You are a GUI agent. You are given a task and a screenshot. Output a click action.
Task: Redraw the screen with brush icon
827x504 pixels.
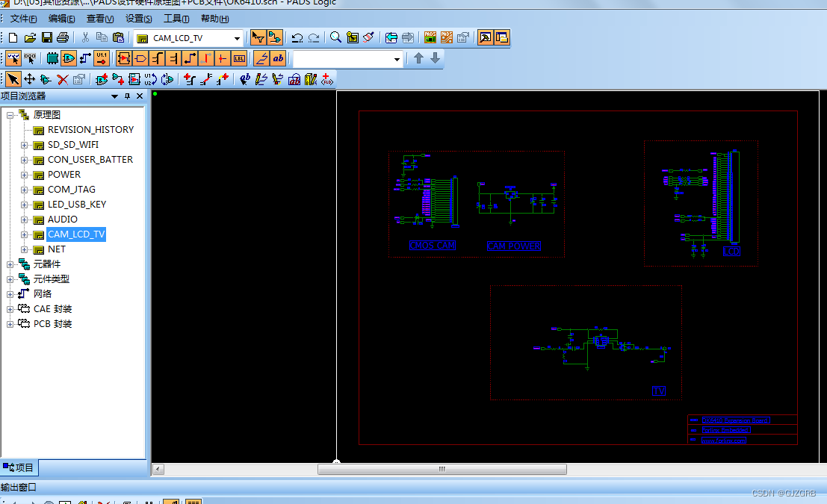tap(368, 37)
